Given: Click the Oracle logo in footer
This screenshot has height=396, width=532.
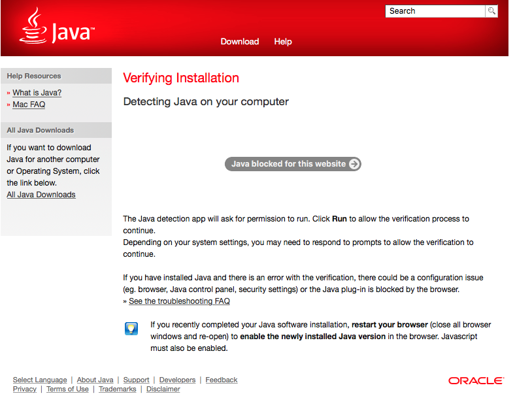Looking at the screenshot, I should click(476, 380).
